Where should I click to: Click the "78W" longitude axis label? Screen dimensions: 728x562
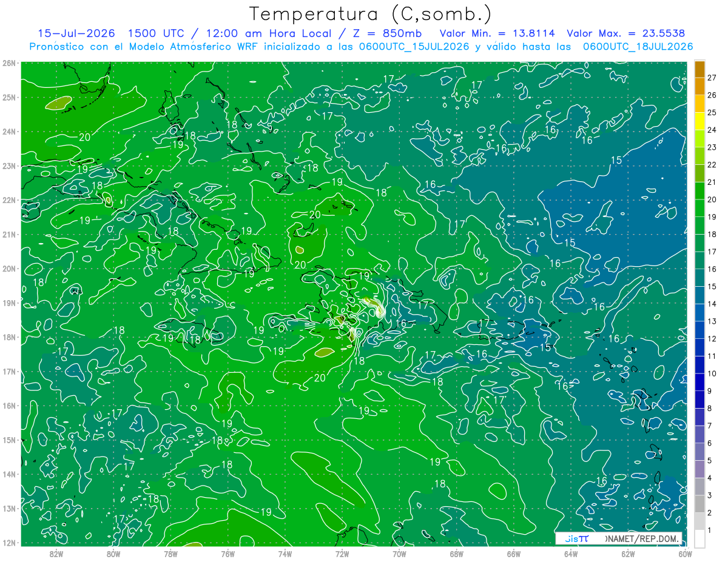coord(170,553)
